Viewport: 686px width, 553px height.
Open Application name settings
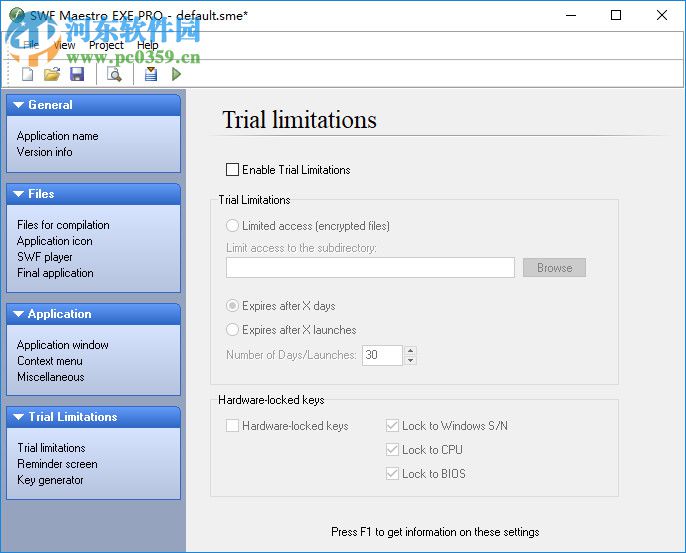57,136
